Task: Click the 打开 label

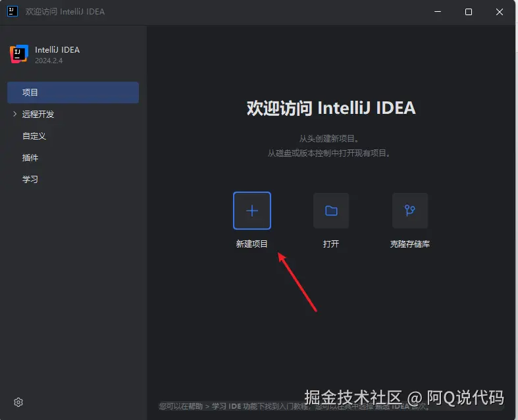Action: (x=331, y=244)
